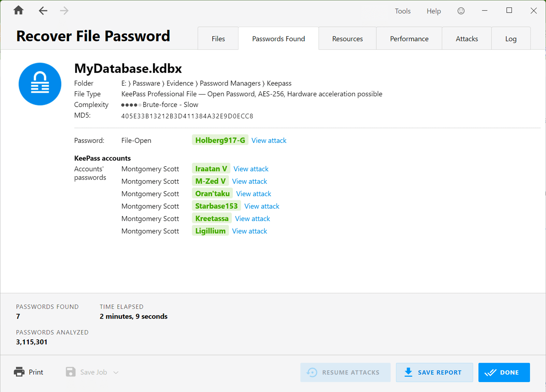Expand the Save Job dropdown chevron

[116, 372]
